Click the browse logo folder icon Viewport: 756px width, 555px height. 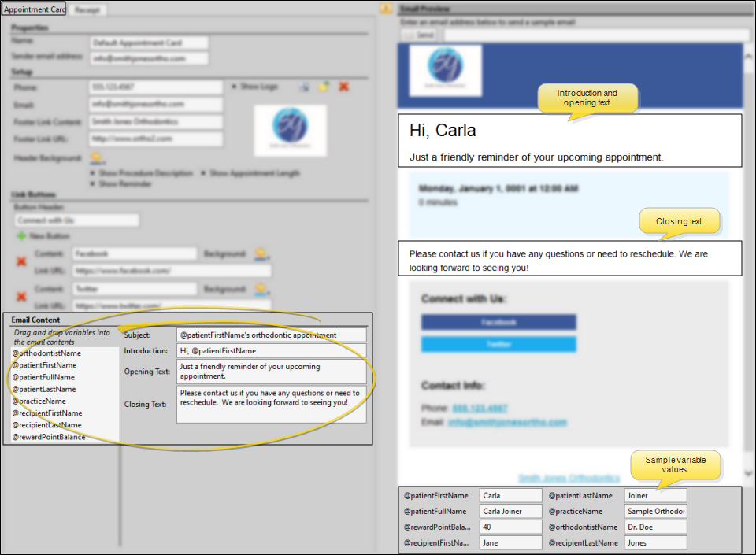324,87
